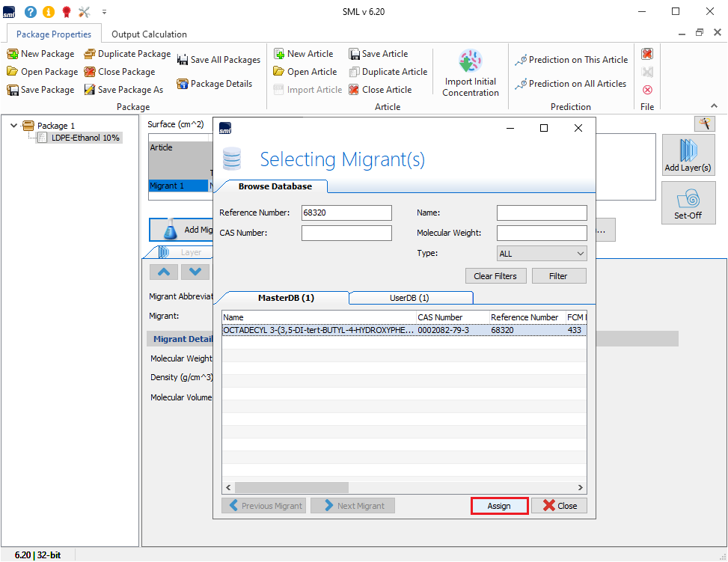Click the Duplicate Package icon
This screenshot has width=728, height=562.
90,54
